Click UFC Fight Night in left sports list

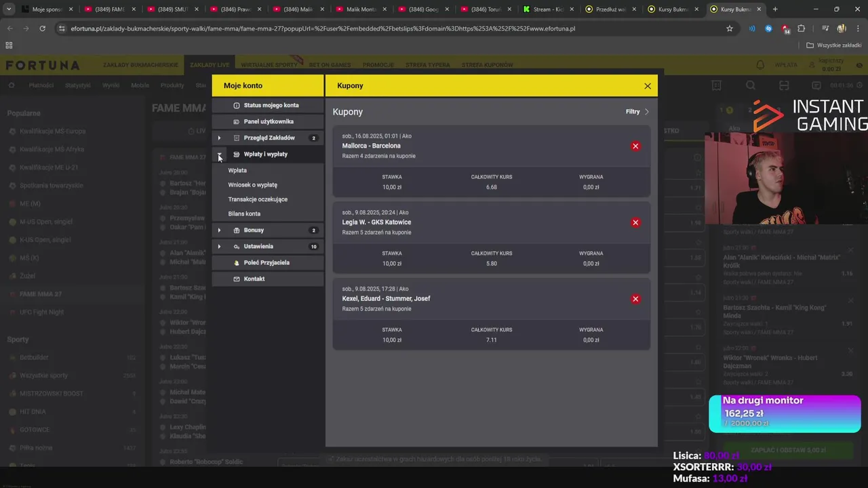pyautogui.click(x=41, y=312)
